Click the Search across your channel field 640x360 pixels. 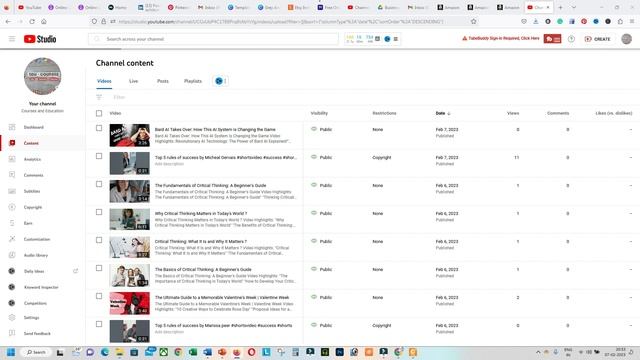213,39
